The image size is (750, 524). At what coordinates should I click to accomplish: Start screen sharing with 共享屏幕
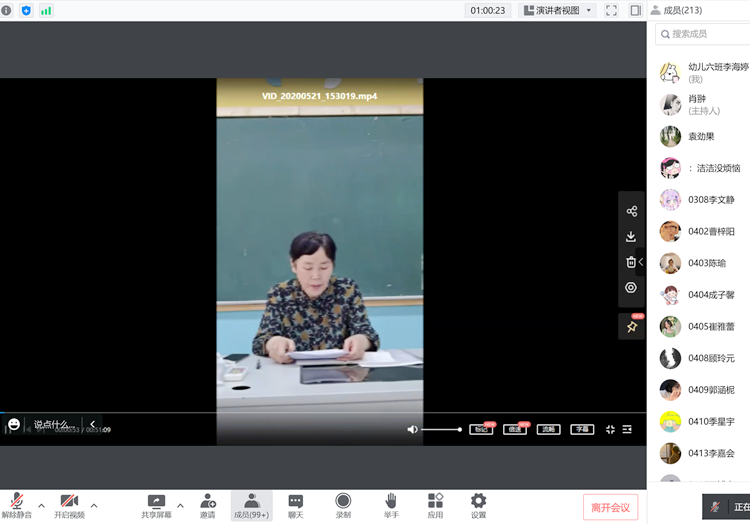click(x=156, y=506)
